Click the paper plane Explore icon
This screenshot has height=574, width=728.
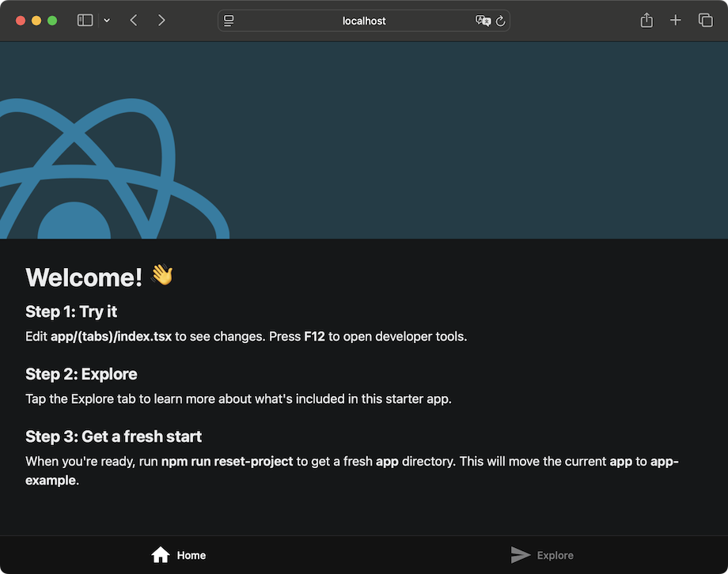[x=521, y=554]
